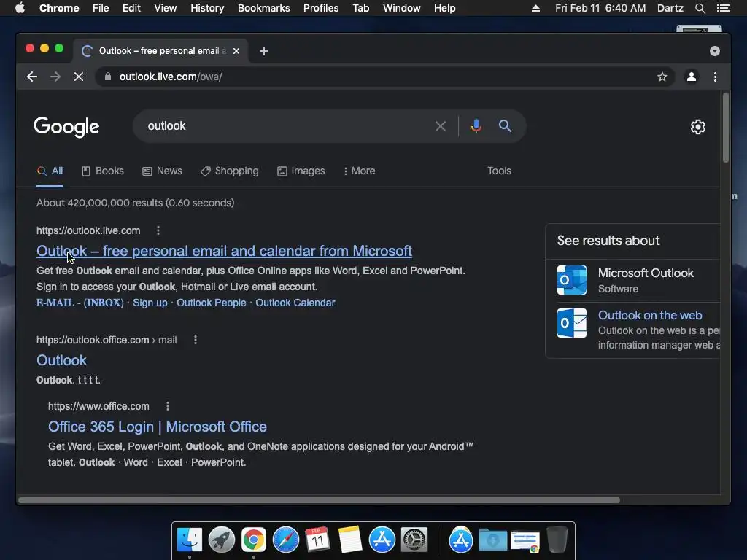The image size is (747, 560).
Task: Open the Edit menu
Action: click(131, 8)
